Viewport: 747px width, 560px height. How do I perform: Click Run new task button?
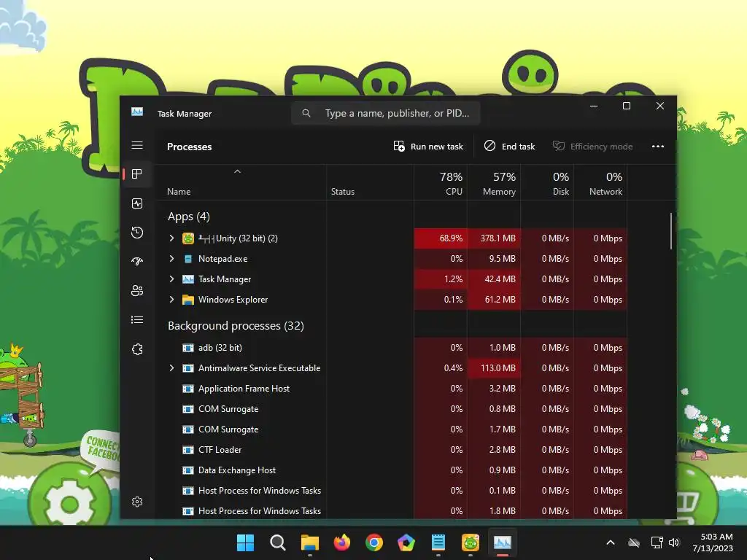click(428, 146)
